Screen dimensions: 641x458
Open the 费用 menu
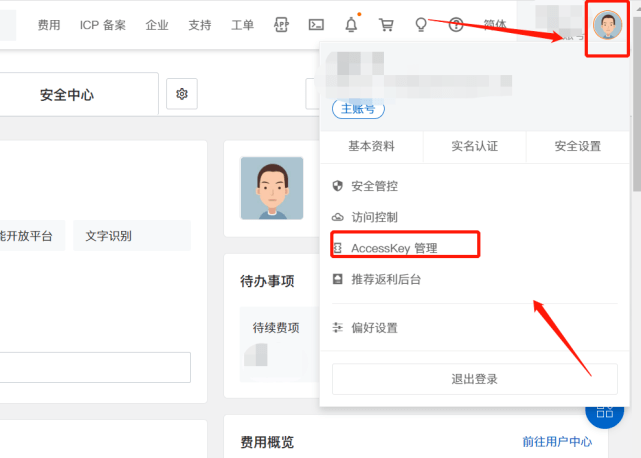point(49,25)
